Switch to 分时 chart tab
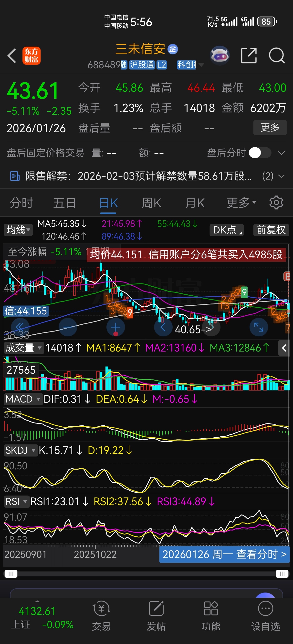This screenshot has width=293, height=644. click(x=21, y=203)
